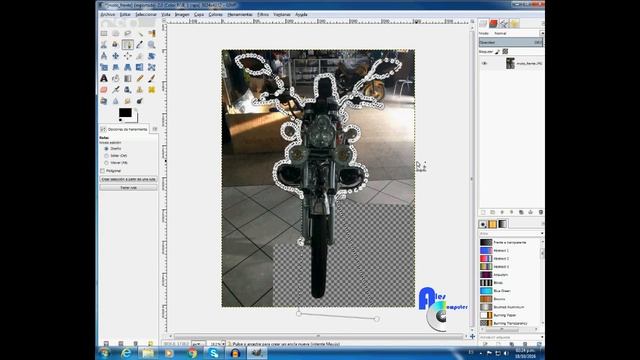
Task: Click the black foreground color swatch
Action: [125, 113]
